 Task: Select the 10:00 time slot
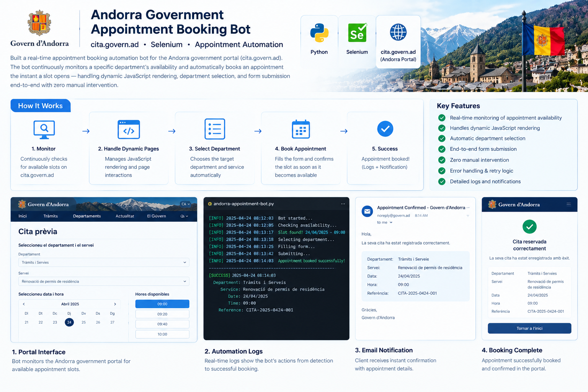click(x=162, y=334)
